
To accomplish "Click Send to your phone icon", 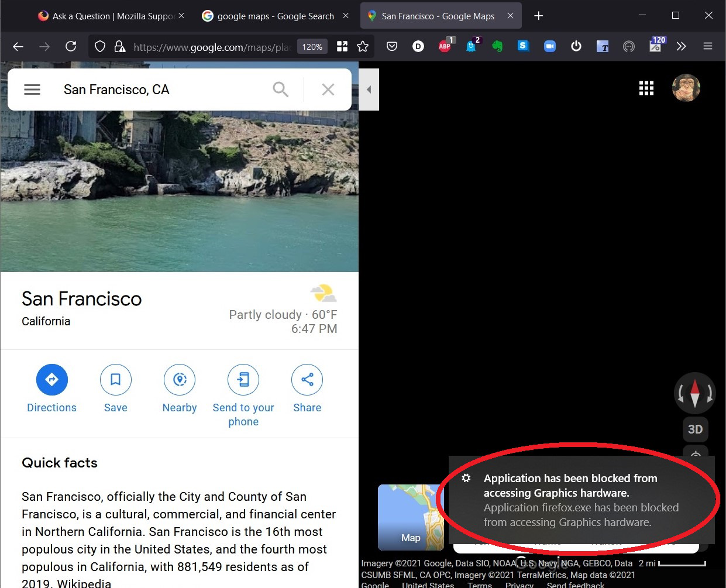I will (243, 380).
